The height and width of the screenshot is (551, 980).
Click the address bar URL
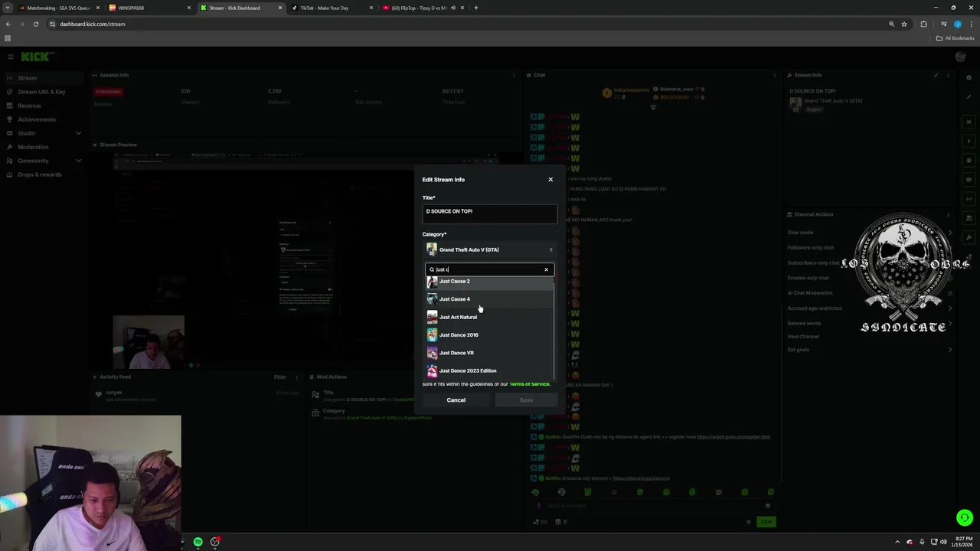pyautogui.click(x=92, y=24)
